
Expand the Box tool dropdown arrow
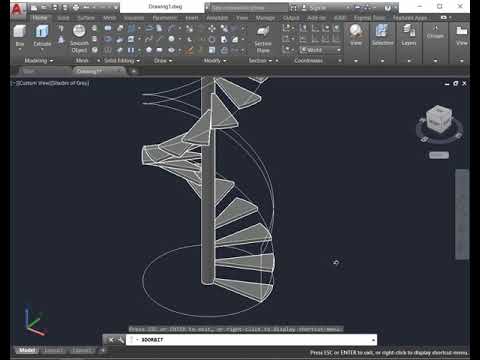(x=20, y=50)
